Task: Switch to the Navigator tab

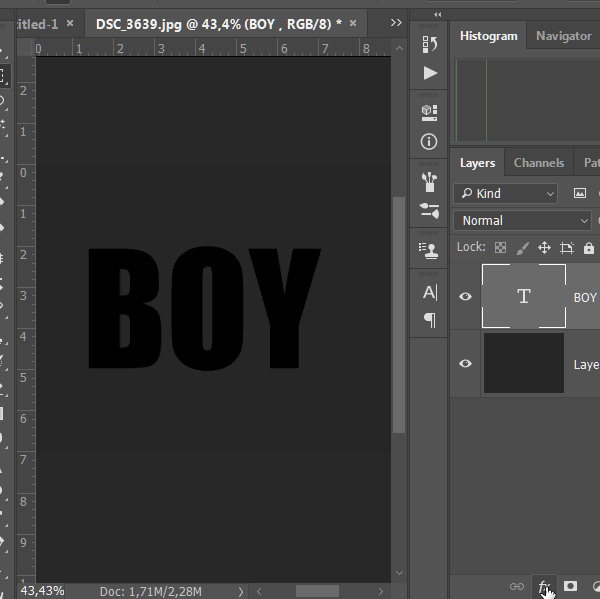Action: 564,36
